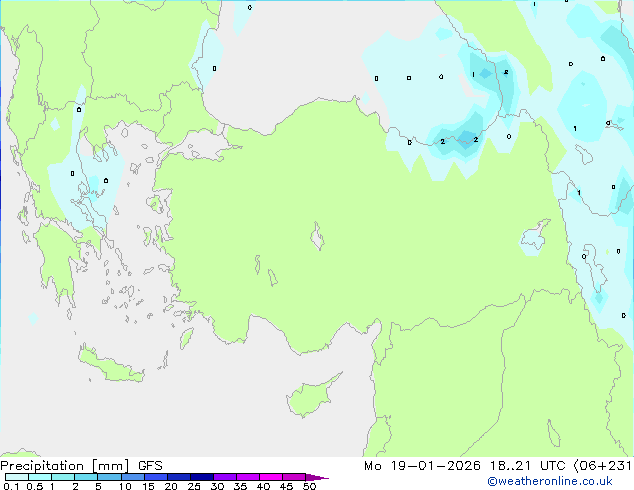Click the above-50 arrow tip of legend
Screen dimensions: 634x490
[317, 477]
